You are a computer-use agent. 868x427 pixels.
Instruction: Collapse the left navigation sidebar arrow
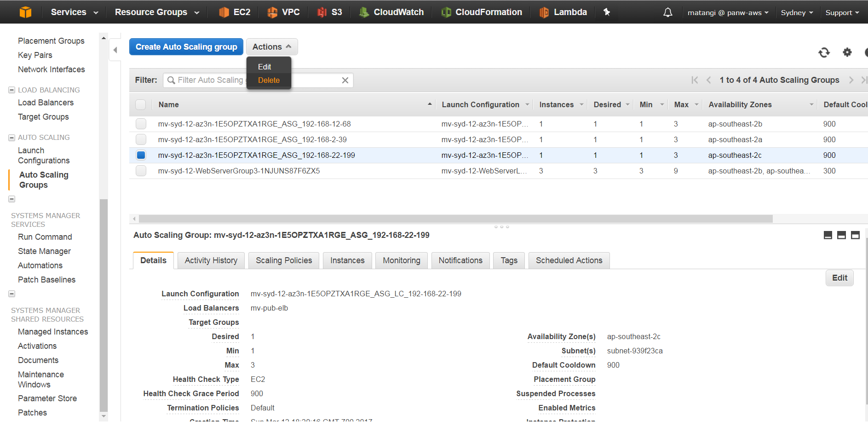tap(115, 50)
